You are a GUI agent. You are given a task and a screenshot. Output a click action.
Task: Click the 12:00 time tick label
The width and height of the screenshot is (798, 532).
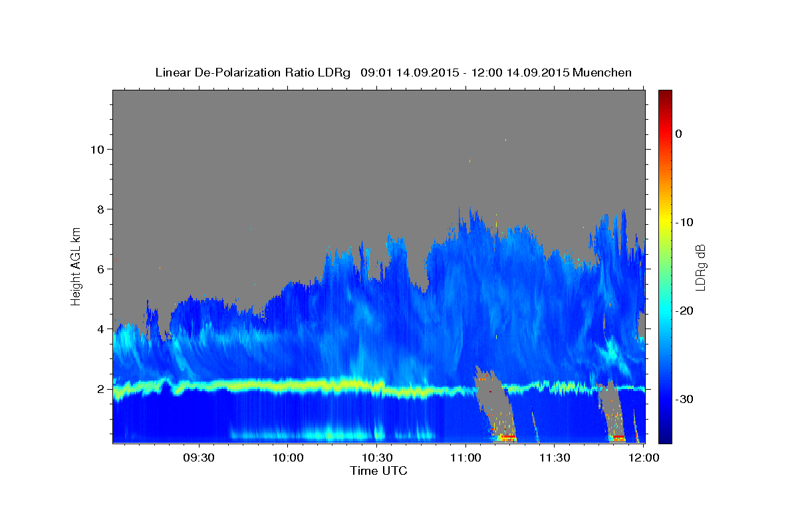click(642, 458)
